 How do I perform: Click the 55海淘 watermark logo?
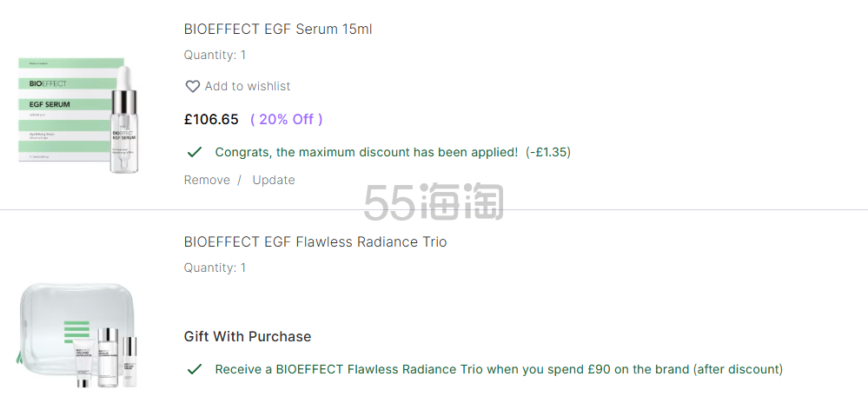point(434,201)
